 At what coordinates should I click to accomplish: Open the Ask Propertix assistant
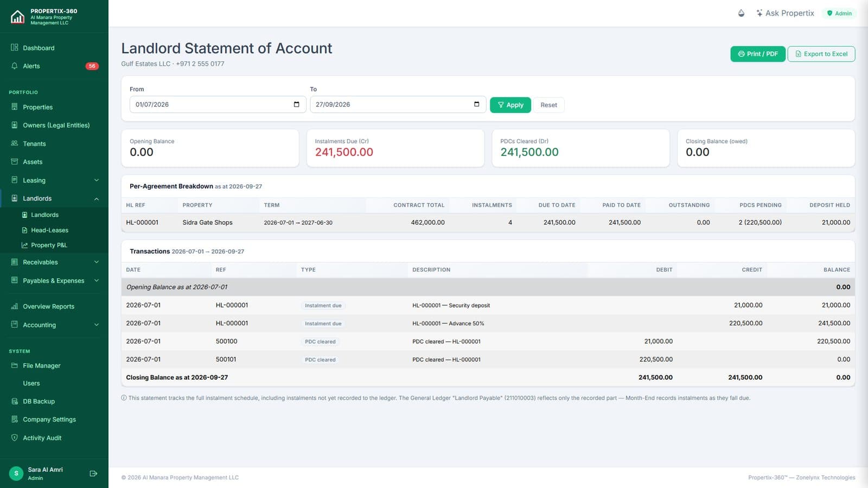pos(785,13)
